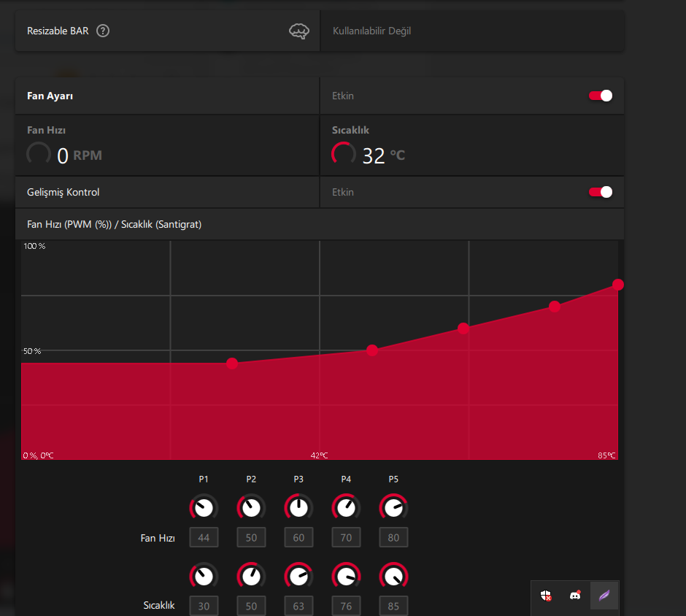Click the 100 % axis label
Image resolution: width=686 pixels, height=616 pixels.
34,246
